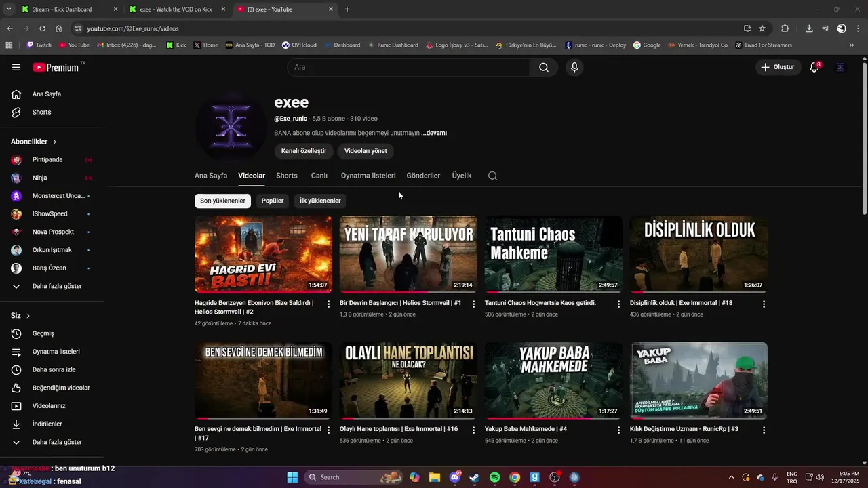The image size is (868, 488).
Task: Open the YouTube hamburger guide menu
Action: pos(16,67)
